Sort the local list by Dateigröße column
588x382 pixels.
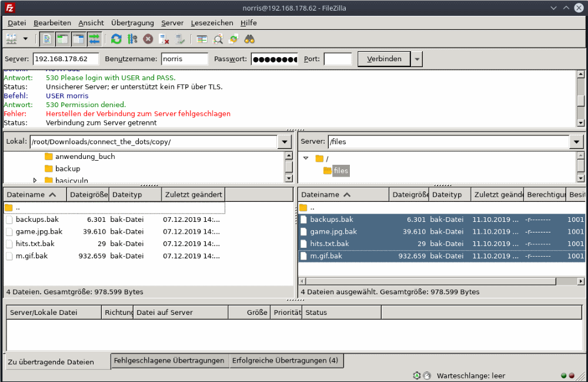pyautogui.click(x=88, y=195)
